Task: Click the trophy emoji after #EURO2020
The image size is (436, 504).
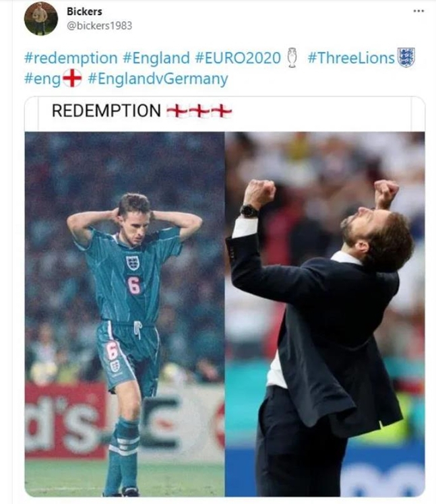Action: pyautogui.click(x=292, y=57)
